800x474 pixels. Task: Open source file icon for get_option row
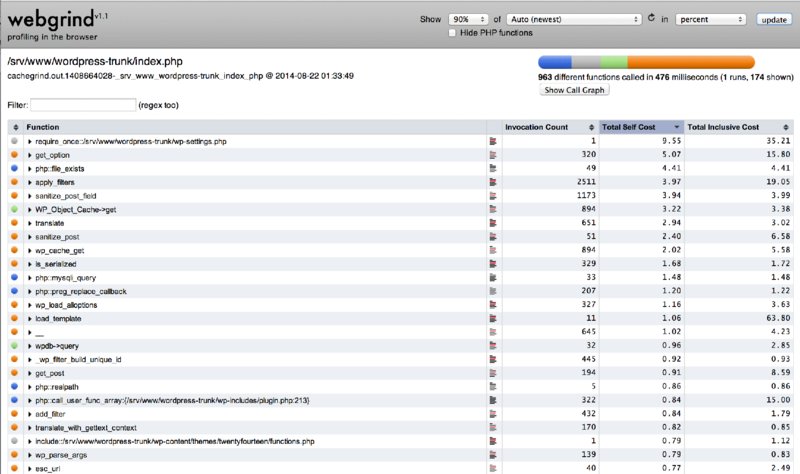(492, 156)
